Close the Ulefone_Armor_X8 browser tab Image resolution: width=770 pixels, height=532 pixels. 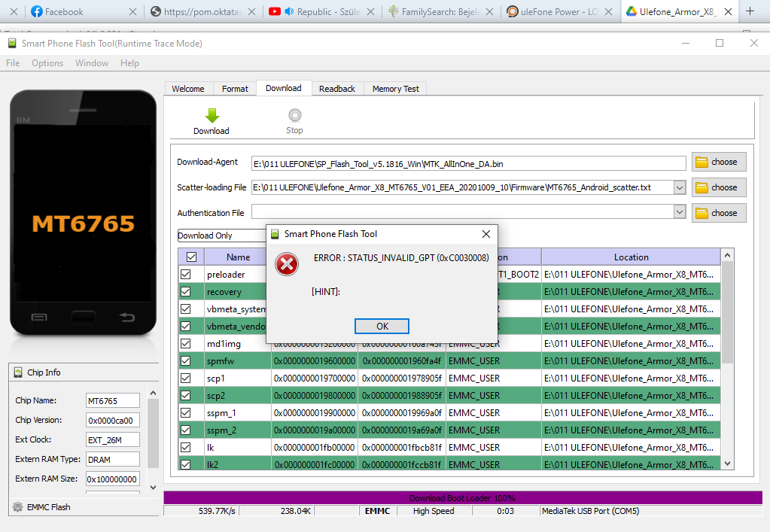point(729,11)
